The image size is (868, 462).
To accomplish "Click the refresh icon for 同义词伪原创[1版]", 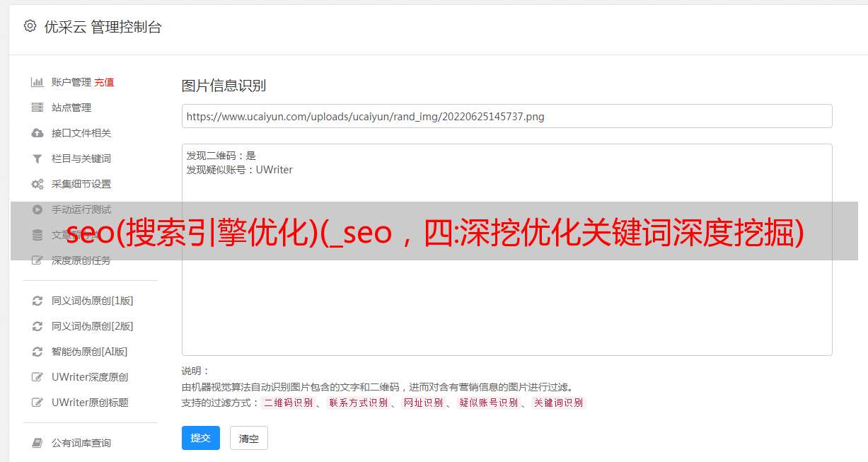I will (37, 301).
